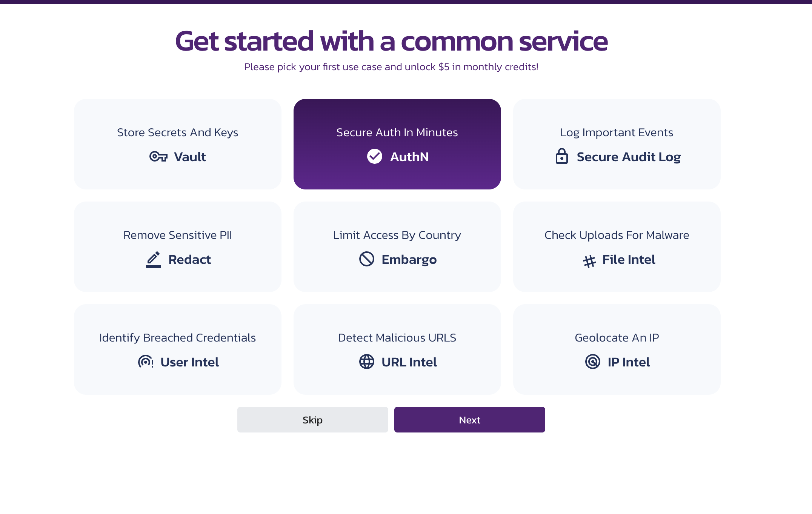This screenshot has width=812, height=514.
Task: Select the Store Secrets And Keys option
Action: (178, 144)
